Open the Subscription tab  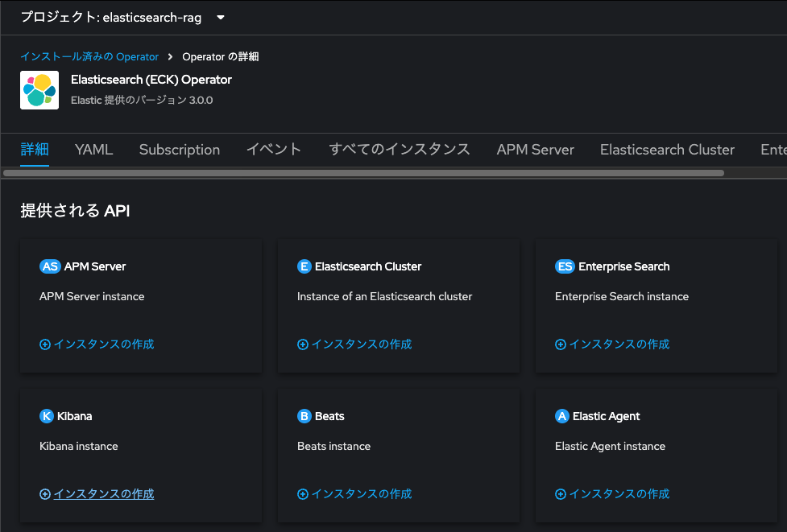(x=179, y=150)
